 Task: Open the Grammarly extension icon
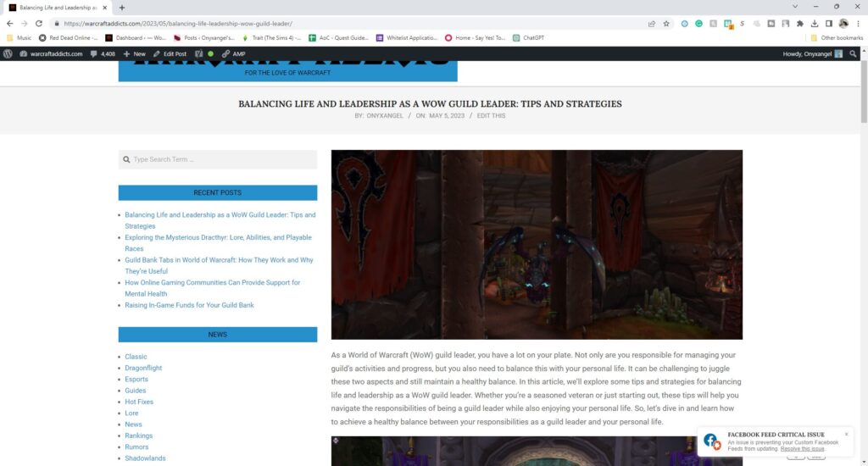click(698, 23)
